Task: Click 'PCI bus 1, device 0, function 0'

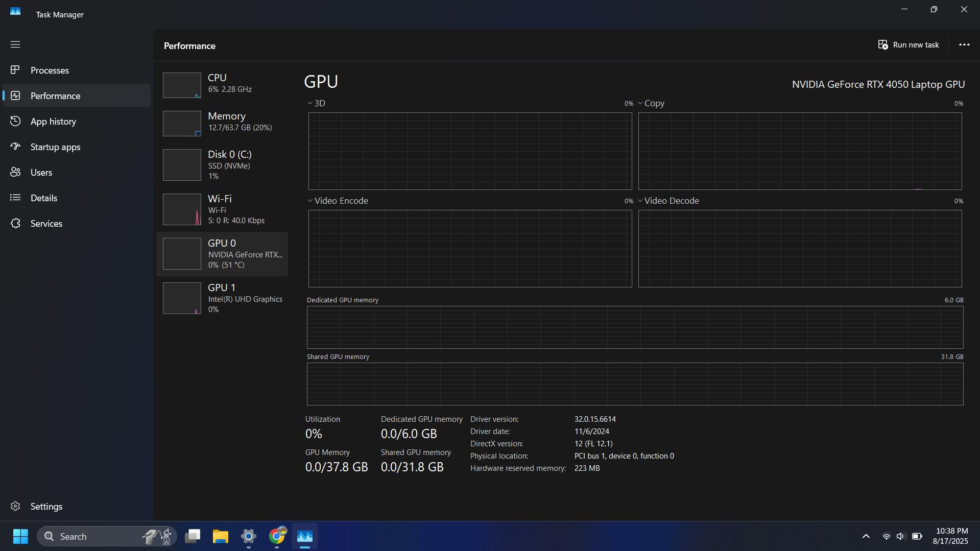Action: click(x=624, y=456)
